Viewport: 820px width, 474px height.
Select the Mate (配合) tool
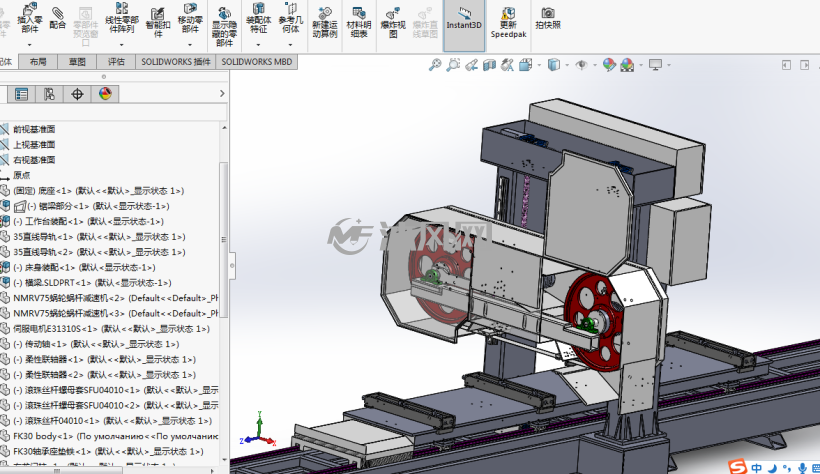pos(58,18)
